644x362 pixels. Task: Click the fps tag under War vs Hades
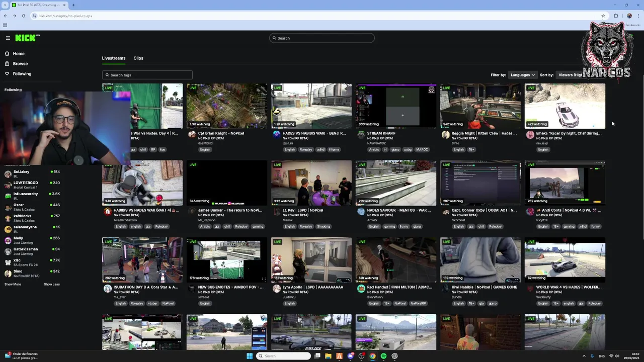click(163, 150)
